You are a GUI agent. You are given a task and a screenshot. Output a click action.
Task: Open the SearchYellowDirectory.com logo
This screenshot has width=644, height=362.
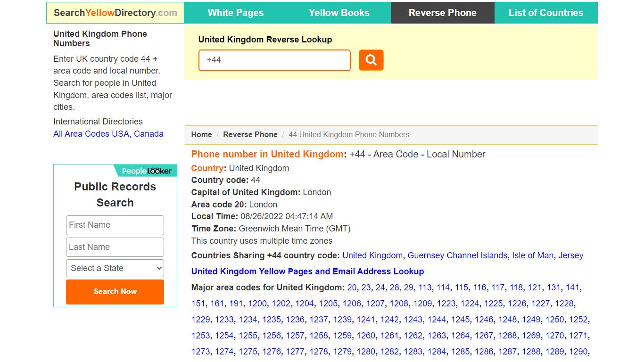click(x=116, y=13)
